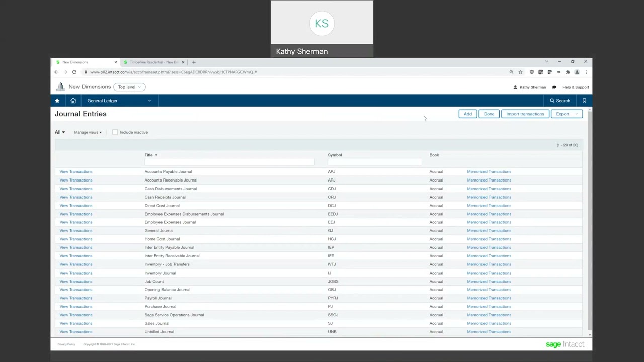Open the Manage views dropdown
The height and width of the screenshot is (362, 644).
click(x=88, y=132)
